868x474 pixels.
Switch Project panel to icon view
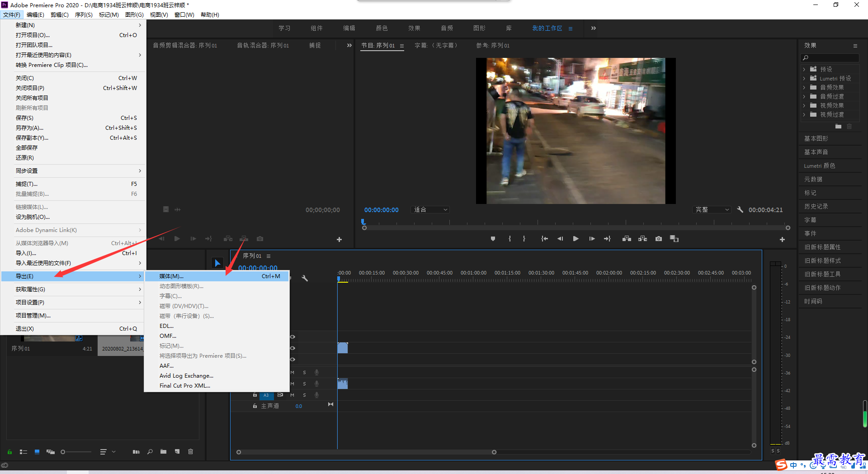coord(37,451)
